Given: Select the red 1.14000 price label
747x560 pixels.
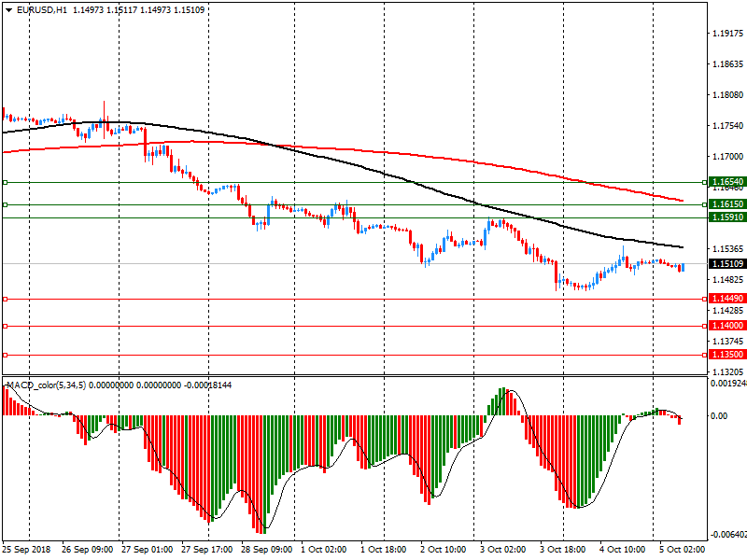Looking at the screenshot, I should coord(726,326).
